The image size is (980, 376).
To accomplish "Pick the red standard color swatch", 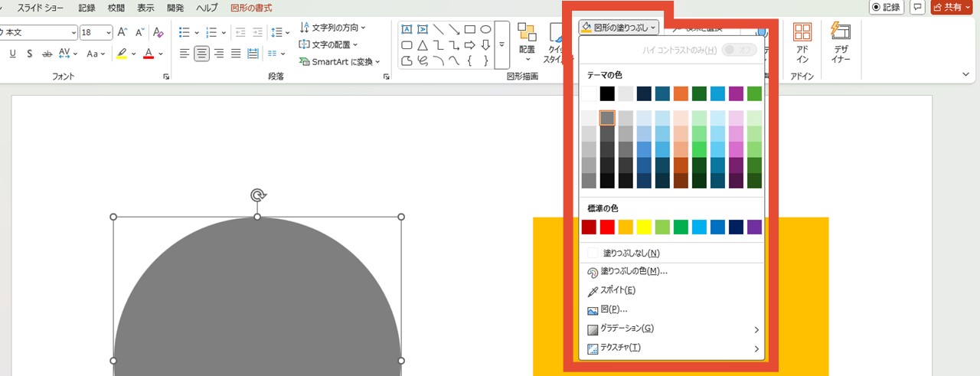I will pos(607,227).
